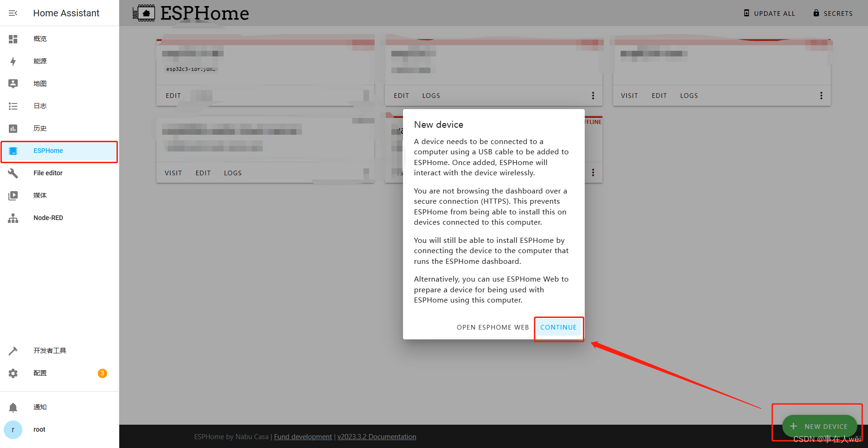Open File editor via the wrench icon

(x=13, y=173)
